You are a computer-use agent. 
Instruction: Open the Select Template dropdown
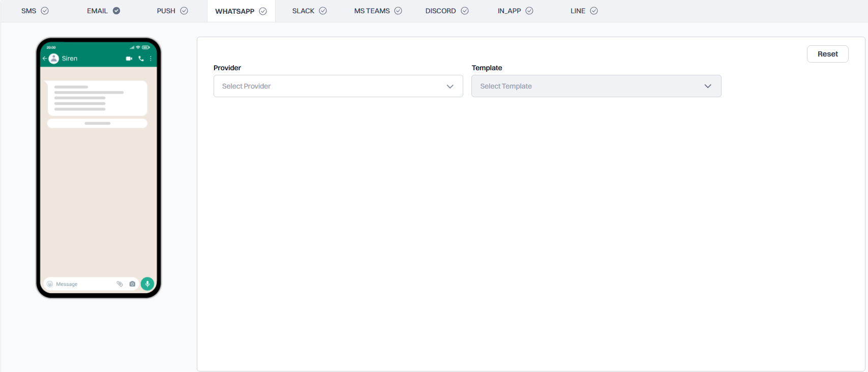coord(596,86)
